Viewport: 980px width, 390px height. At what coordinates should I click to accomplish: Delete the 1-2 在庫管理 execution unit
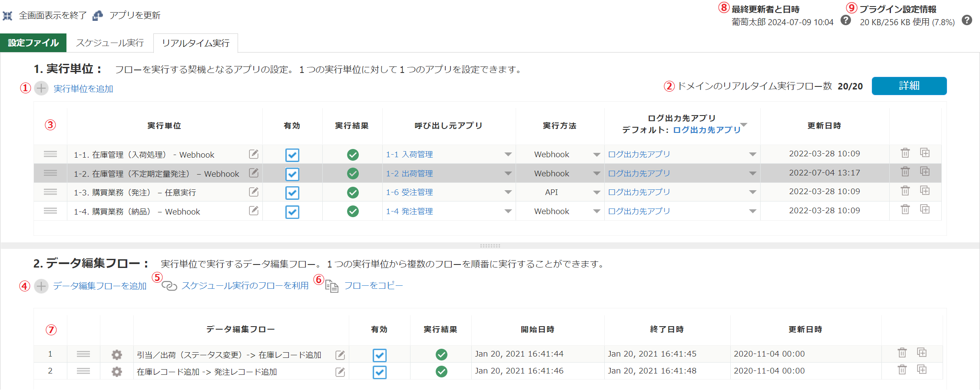tap(905, 172)
